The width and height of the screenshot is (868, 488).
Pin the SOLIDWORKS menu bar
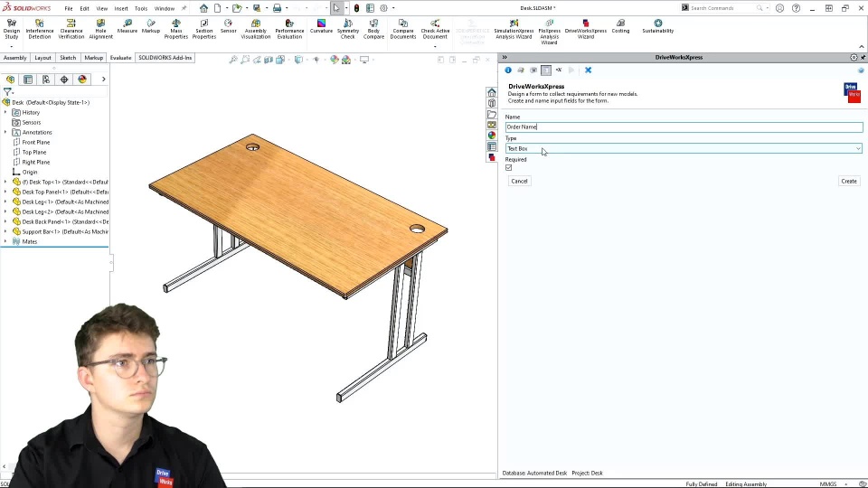pos(184,8)
